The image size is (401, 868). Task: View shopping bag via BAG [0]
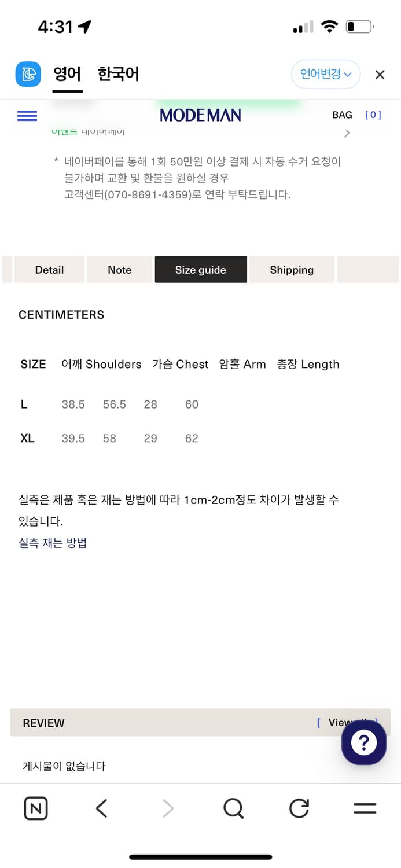point(342,115)
